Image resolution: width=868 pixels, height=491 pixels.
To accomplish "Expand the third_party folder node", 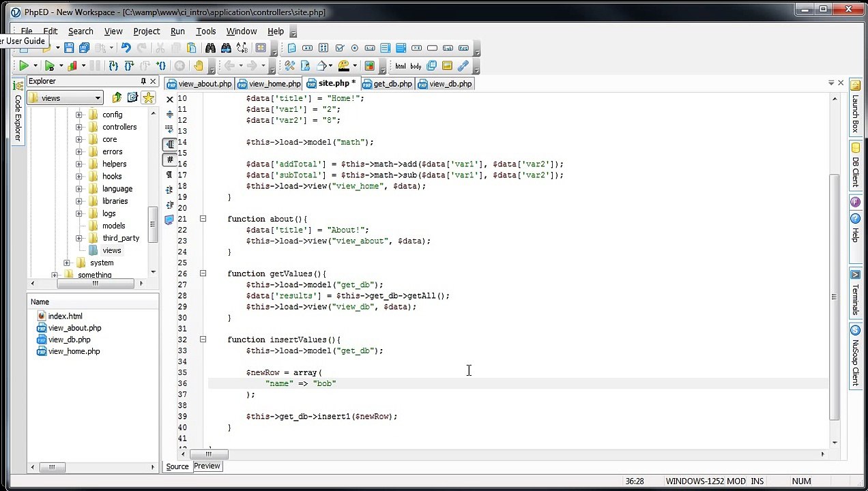I will click(78, 238).
